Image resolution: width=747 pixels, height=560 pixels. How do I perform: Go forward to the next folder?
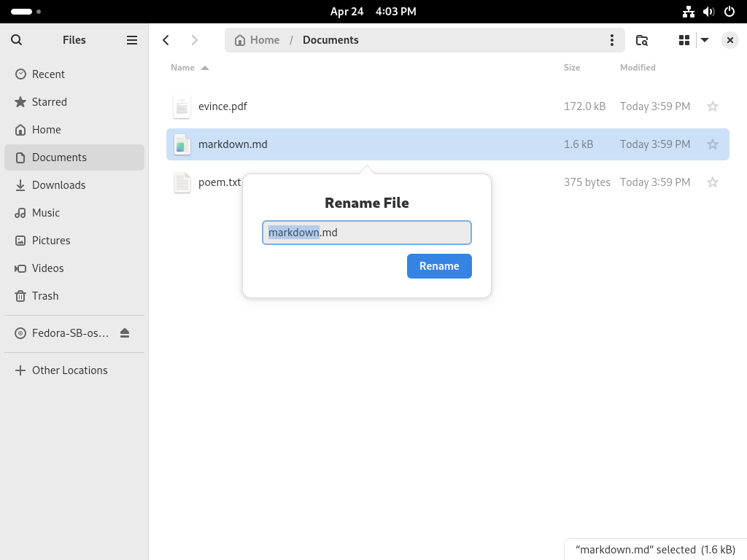(194, 40)
